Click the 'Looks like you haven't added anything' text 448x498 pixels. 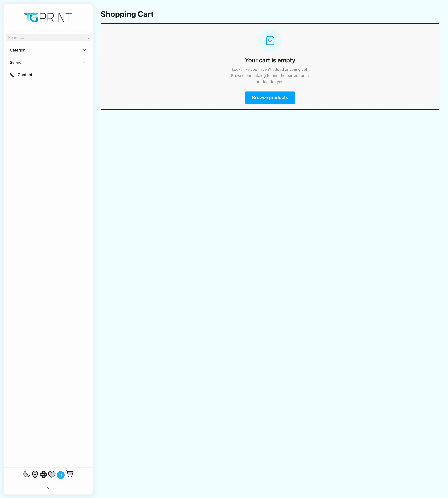[270, 76]
